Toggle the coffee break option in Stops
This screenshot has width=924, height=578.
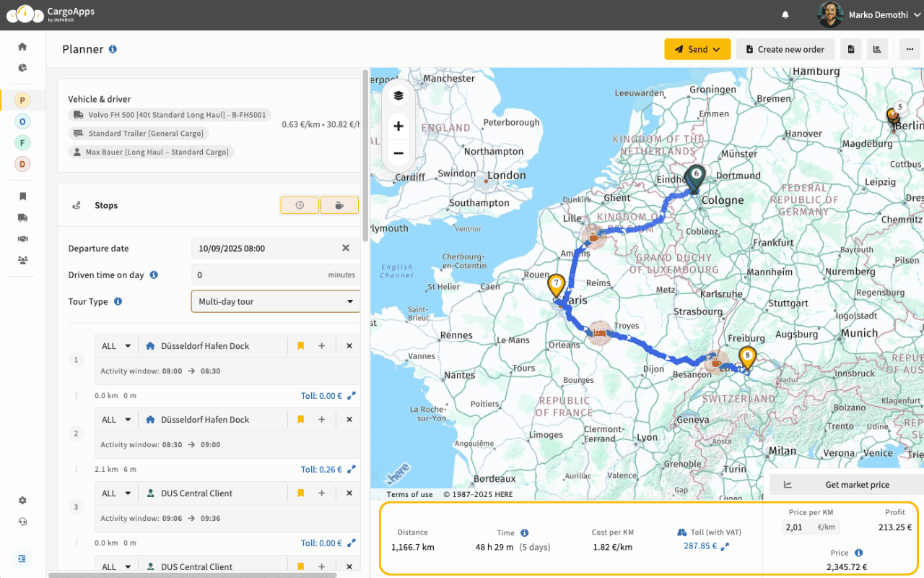click(x=339, y=204)
